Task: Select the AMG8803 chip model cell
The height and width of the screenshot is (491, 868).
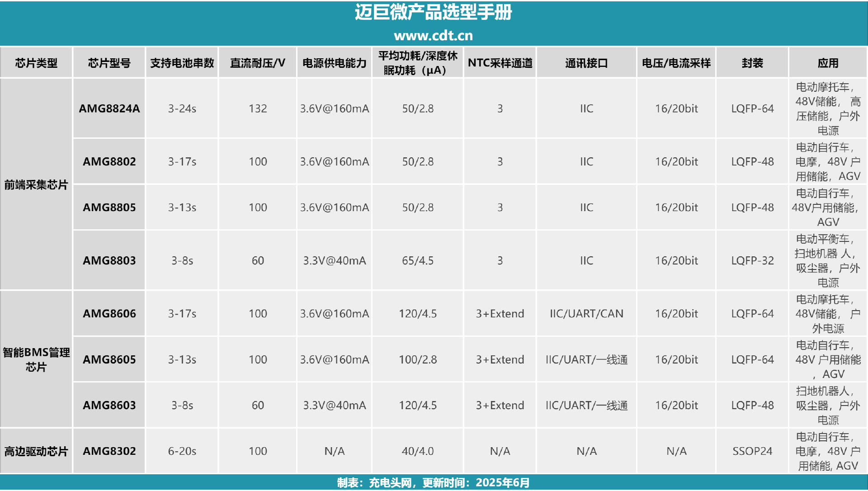Action: point(109,260)
